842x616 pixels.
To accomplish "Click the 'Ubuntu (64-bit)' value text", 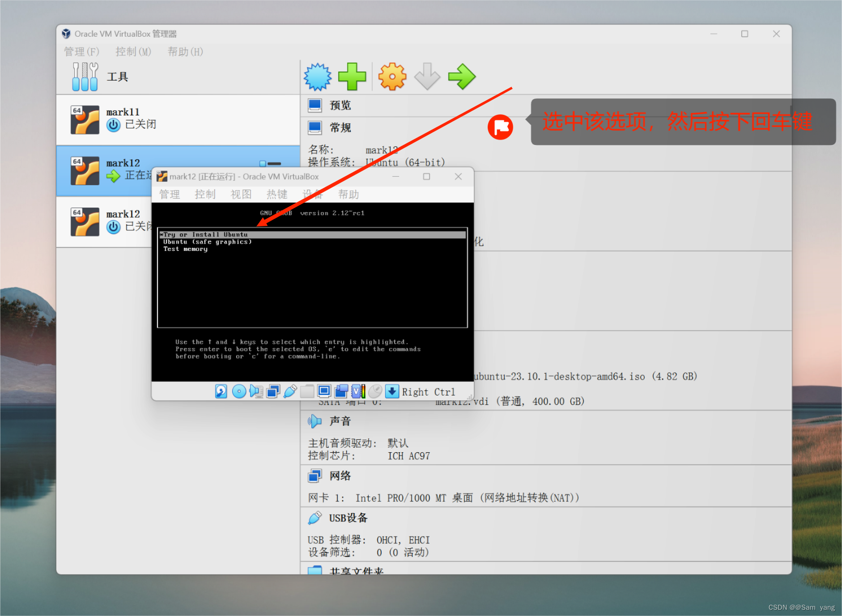I will pyautogui.click(x=405, y=162).
